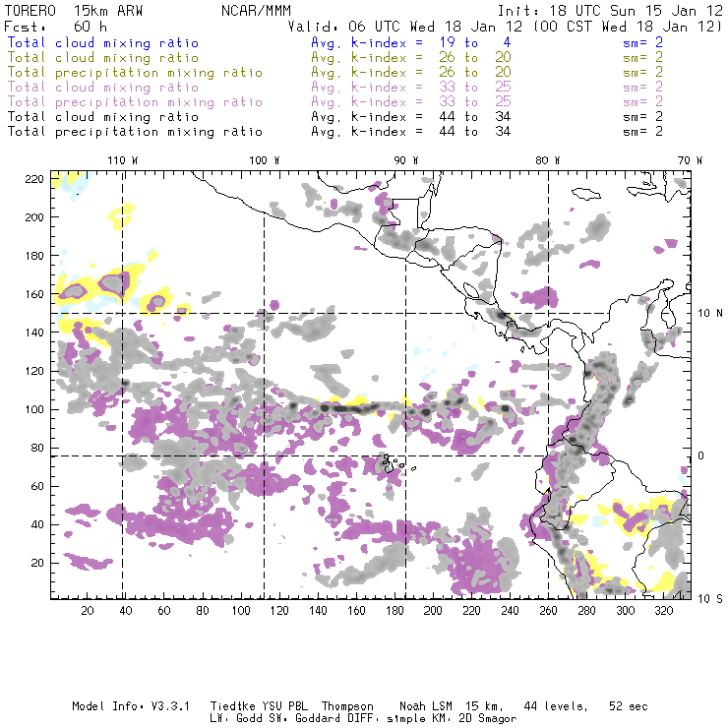The image size is (728, 728).
Task: Click the blue 'Total cloud mixing ratio' legend line
Action: tap(103, 43)
